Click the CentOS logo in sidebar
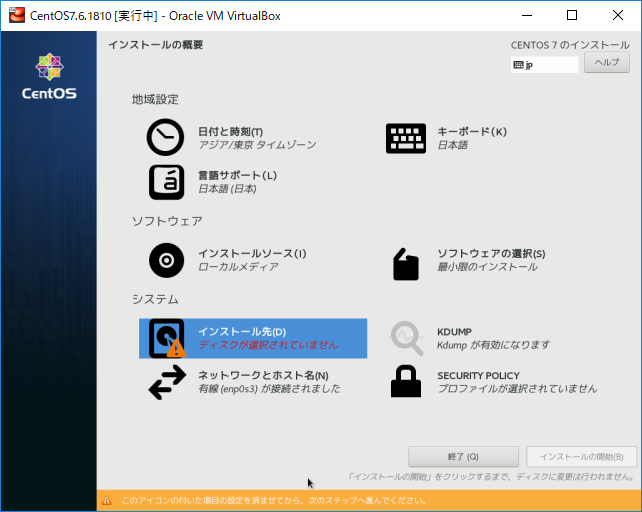Image resolution: width=642 pixels, height=512 pixels. pos(49,76)
